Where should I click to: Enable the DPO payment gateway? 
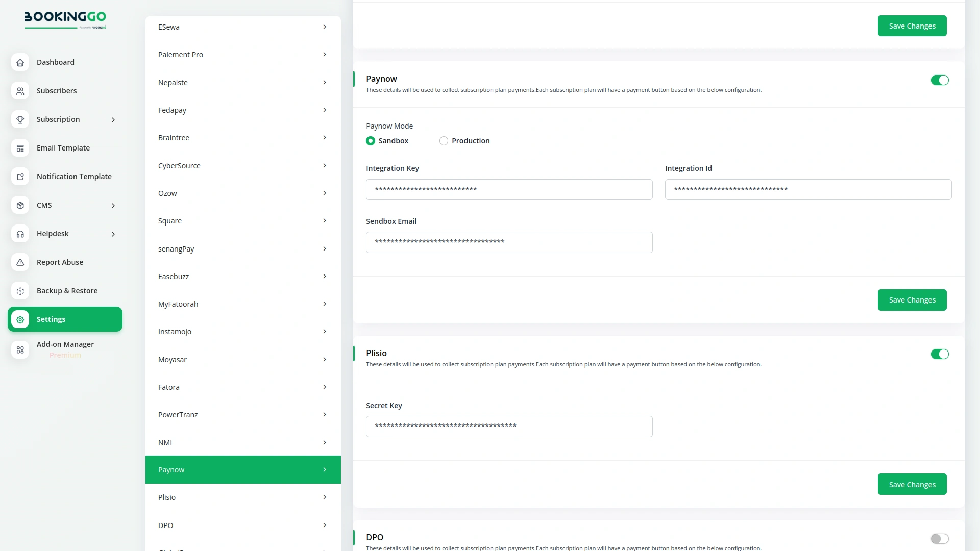(x=940, y=538)
